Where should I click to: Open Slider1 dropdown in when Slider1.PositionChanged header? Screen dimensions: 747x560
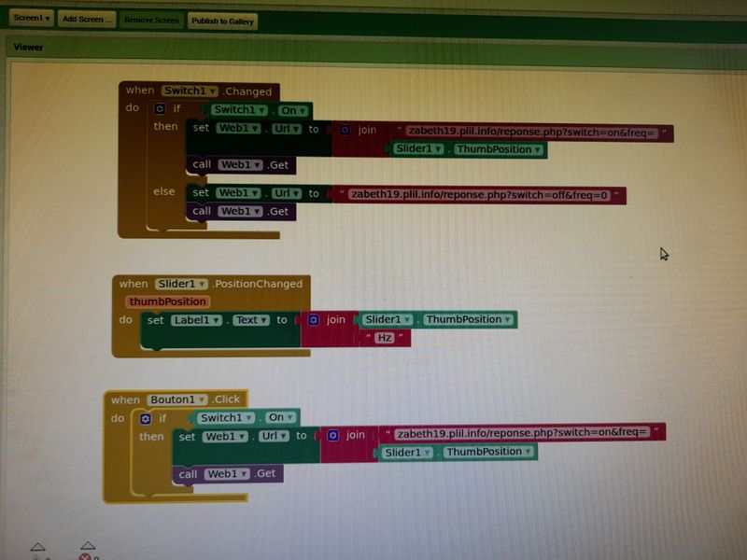point(181,284)
